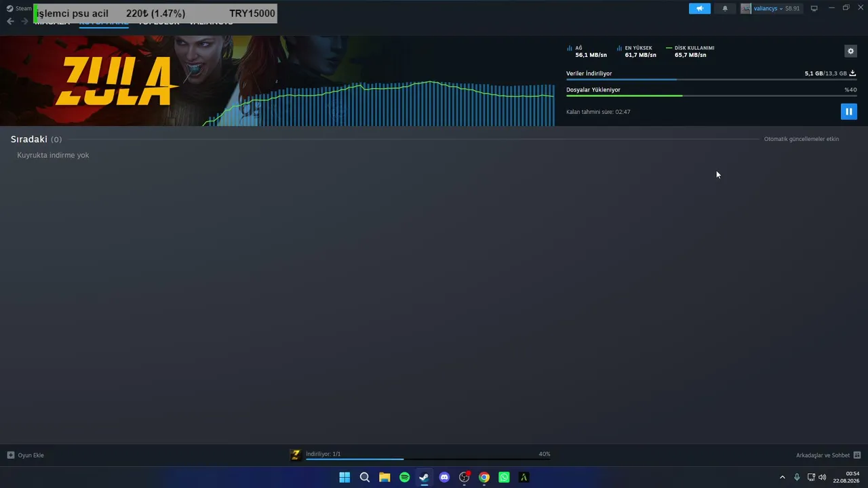The width and height of the screenshot is (868, 488).
Task: Open WhatsApp from the taskbar
Action: [504, 477]
